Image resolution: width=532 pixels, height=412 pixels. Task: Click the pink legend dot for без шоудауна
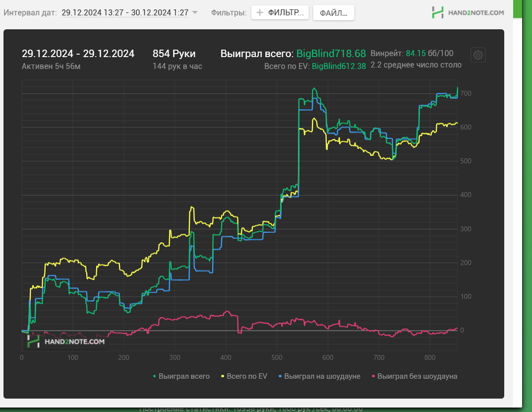coord(373,376)
